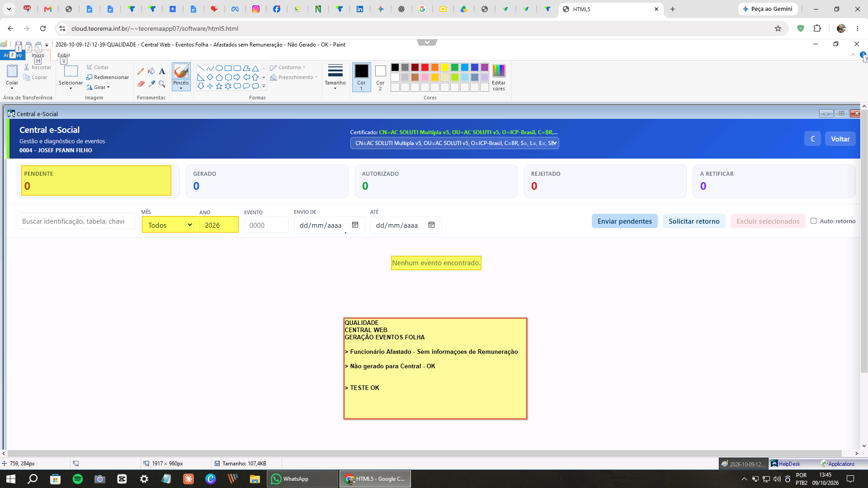
Task: Click the Evento input field
Action: (266, 225)
